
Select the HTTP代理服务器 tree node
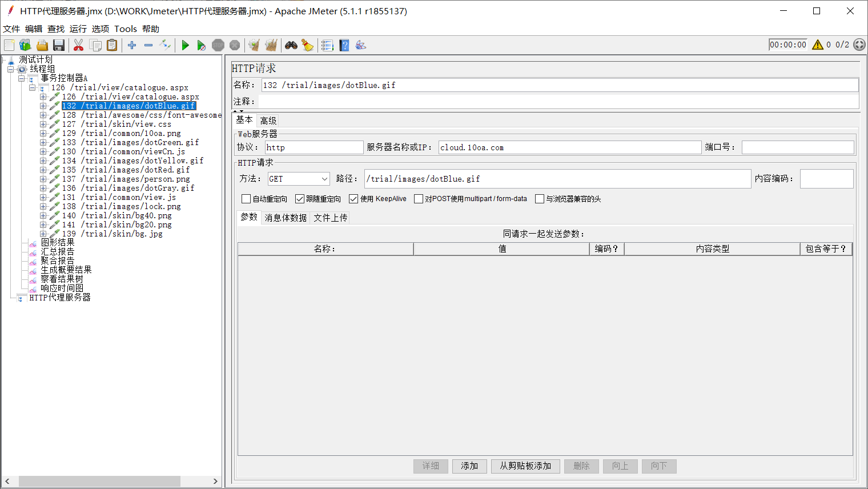tap(60, 298)
